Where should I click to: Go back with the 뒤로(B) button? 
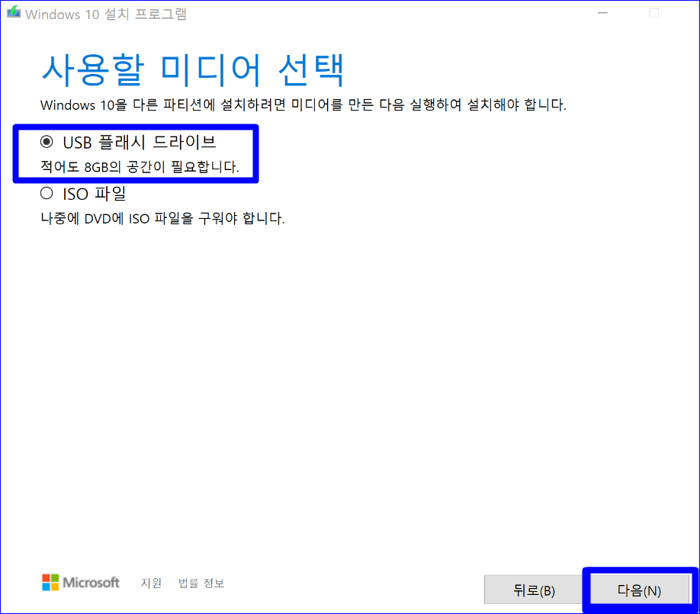[x=534, y=590]
